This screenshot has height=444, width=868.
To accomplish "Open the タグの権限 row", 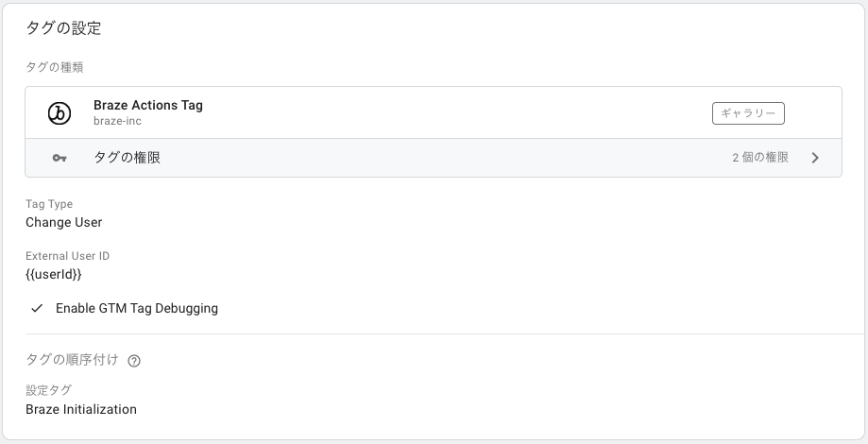I will [x=434, y=158].
